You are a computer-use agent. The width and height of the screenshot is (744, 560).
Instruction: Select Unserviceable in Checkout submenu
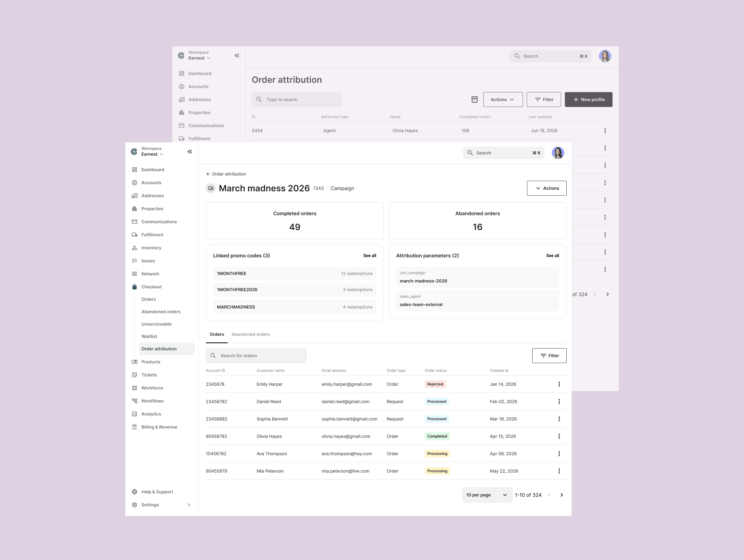(157, 324)
